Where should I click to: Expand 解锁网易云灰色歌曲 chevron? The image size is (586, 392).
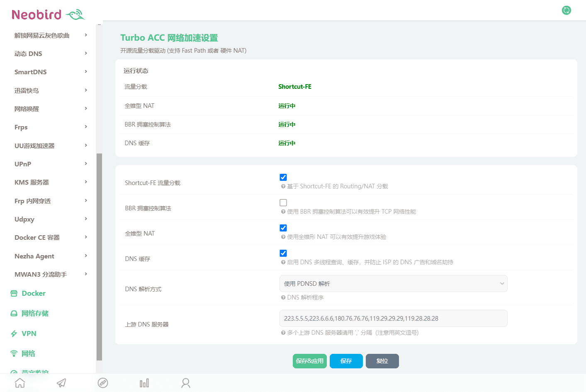86,35
